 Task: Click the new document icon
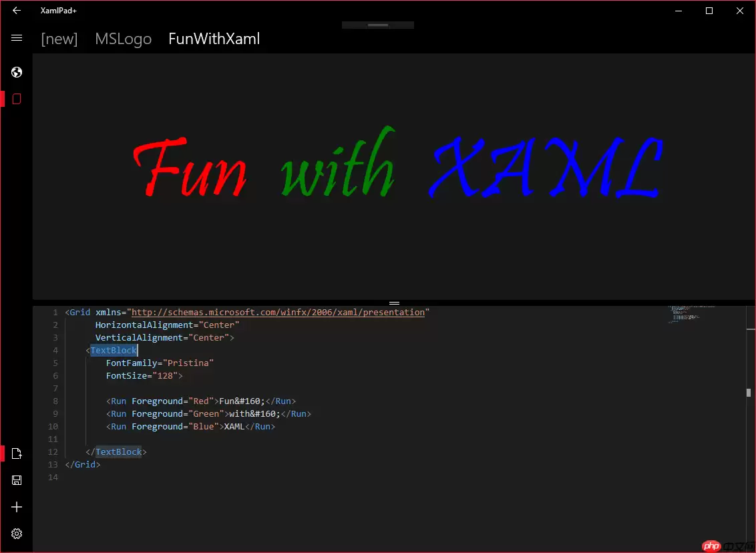coord(17,453)
